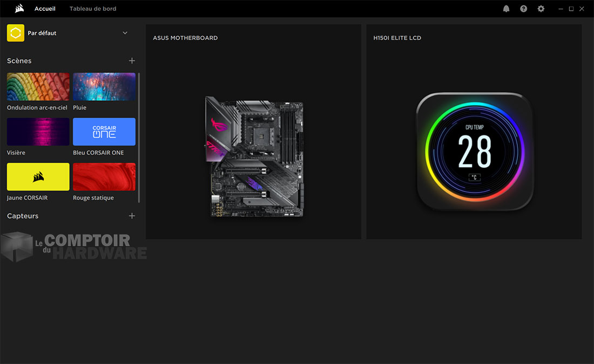
Task: Close the iCUE window
Action: tap(582, 9)
